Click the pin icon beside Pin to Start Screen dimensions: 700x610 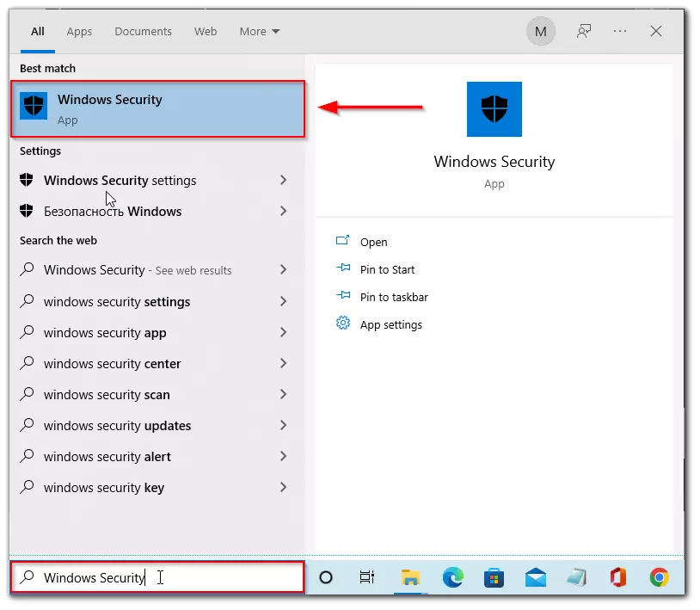(x=343, y=268)
